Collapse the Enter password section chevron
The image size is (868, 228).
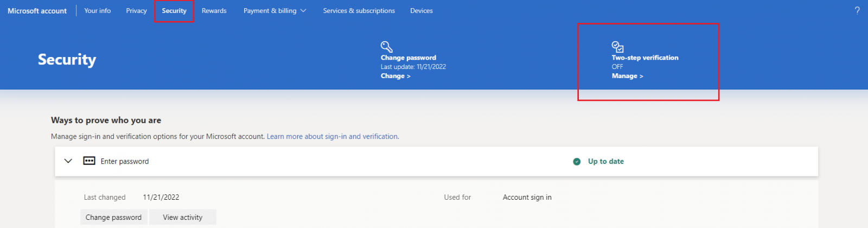(68, 161)
